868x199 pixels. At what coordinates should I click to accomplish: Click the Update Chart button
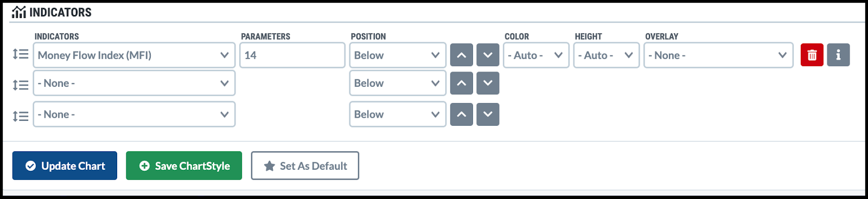65,166
